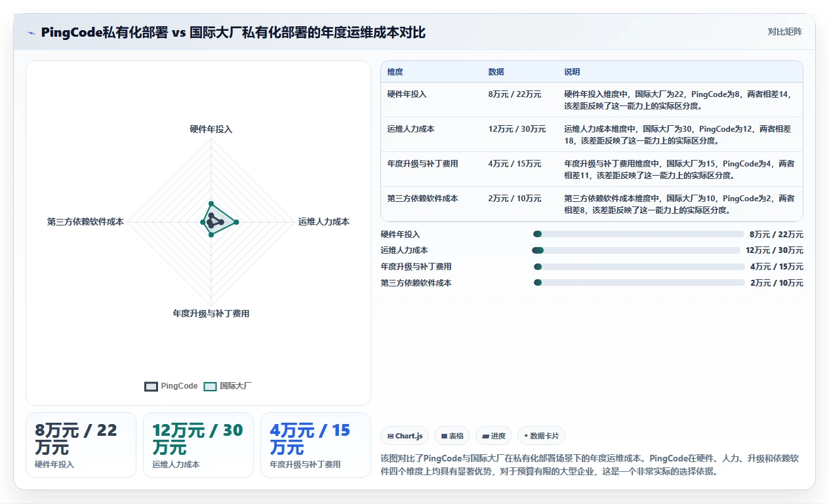Click the 硬件年投入 progress bar
829x504 pixels.
(639, 234)
